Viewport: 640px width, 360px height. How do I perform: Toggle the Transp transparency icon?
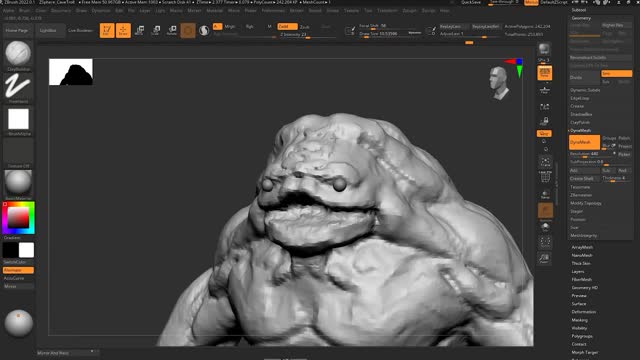coord(545,195)
